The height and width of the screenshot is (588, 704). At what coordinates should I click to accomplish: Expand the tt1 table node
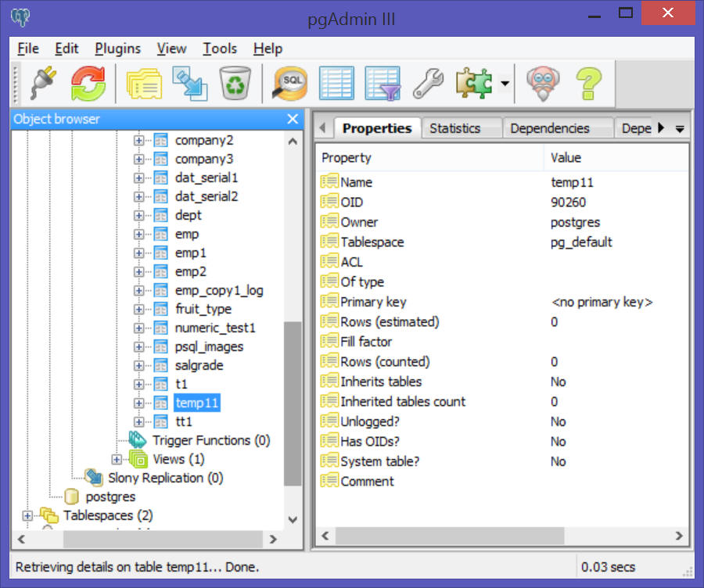click(138, 422)
